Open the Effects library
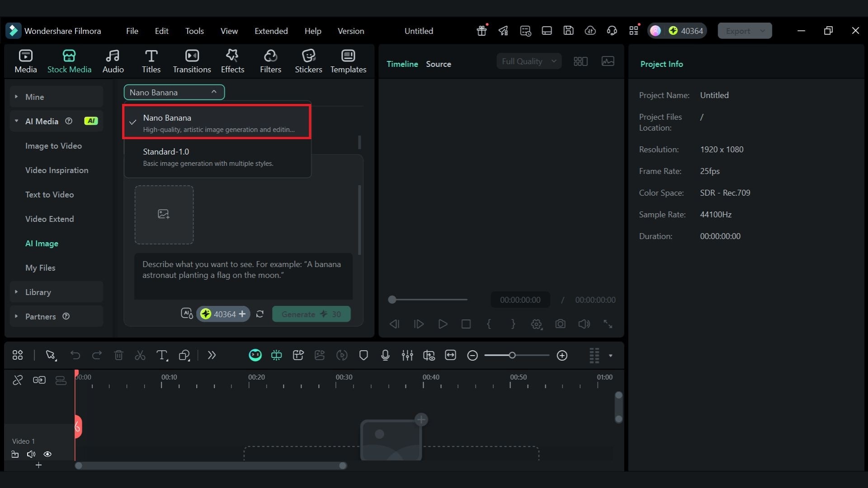Screen dimensions: 868x488 click(232, 61)
